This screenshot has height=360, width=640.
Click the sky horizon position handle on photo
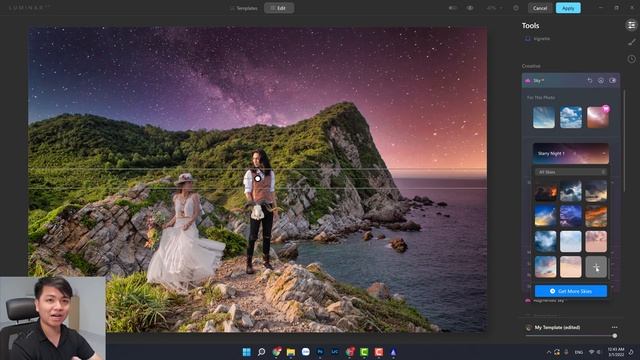(258, 178)
